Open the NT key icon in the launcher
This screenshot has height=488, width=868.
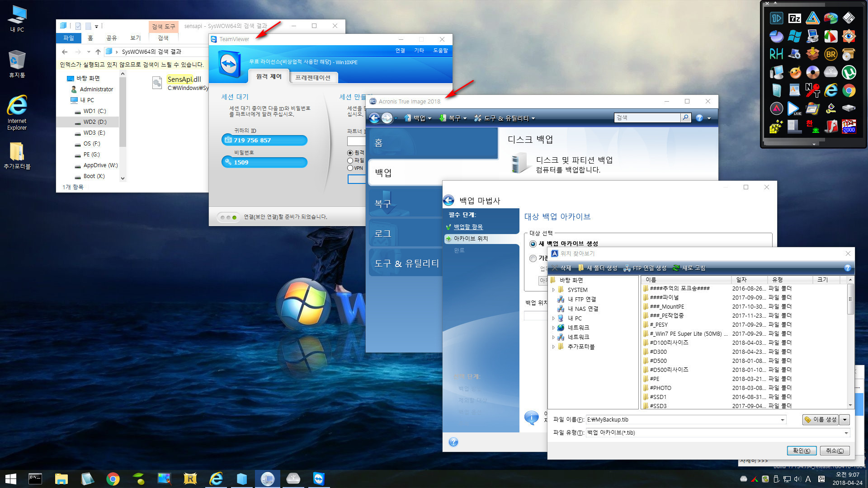pos(812,90)
